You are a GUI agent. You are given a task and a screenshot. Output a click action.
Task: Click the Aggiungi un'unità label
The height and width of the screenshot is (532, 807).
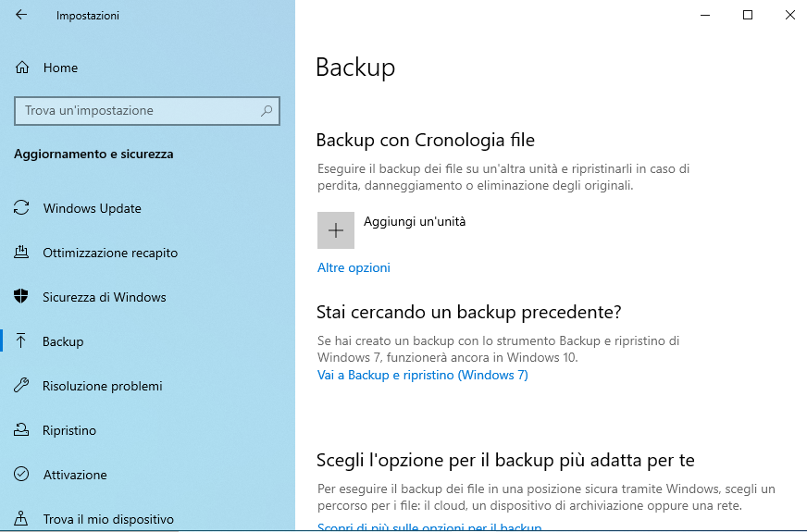tap(415, 222)
